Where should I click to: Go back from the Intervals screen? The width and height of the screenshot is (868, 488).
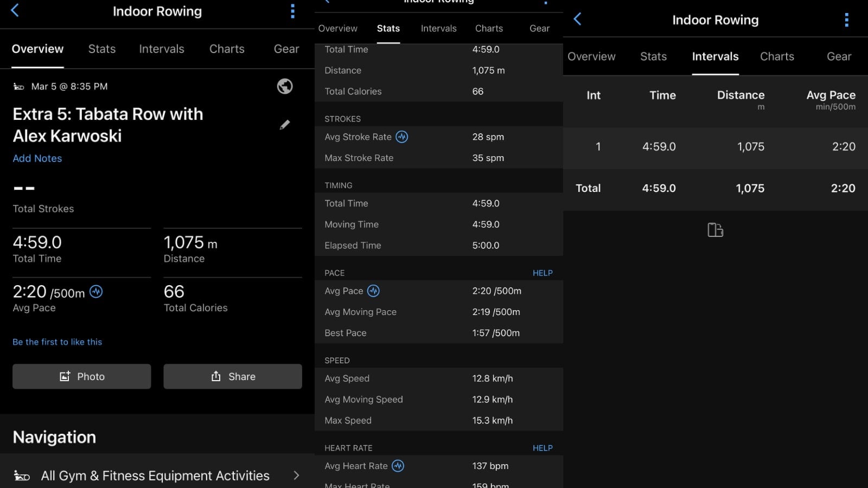click(x=578, y=20)
